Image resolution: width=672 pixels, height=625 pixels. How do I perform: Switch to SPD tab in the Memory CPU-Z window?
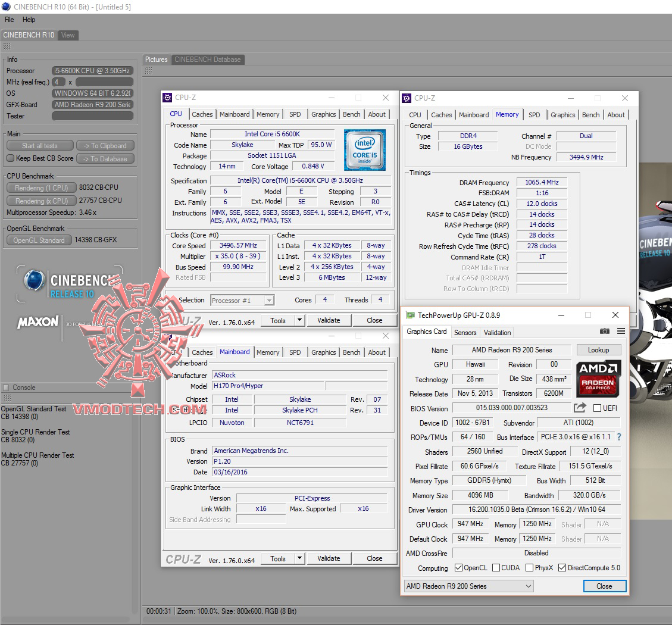coord(534,115)
